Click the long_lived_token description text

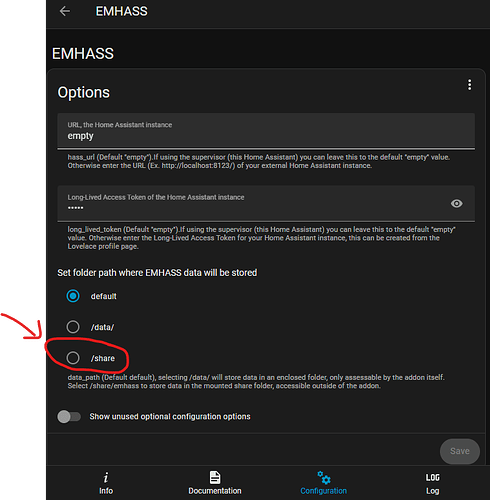(261, 238)
